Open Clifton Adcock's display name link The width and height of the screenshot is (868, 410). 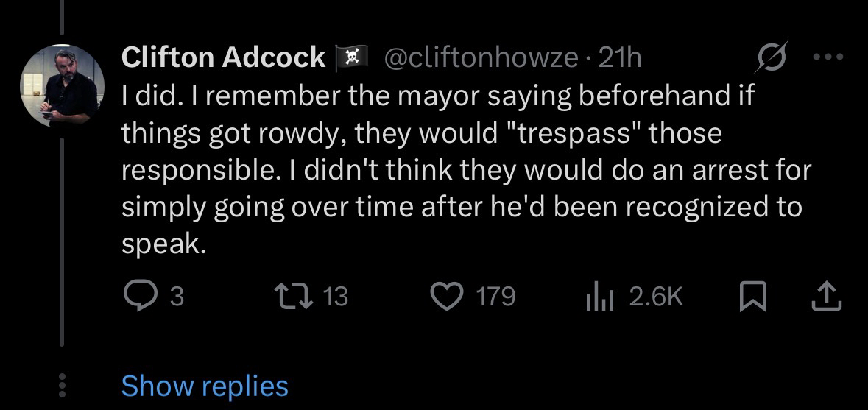click(x=223, y=57)
